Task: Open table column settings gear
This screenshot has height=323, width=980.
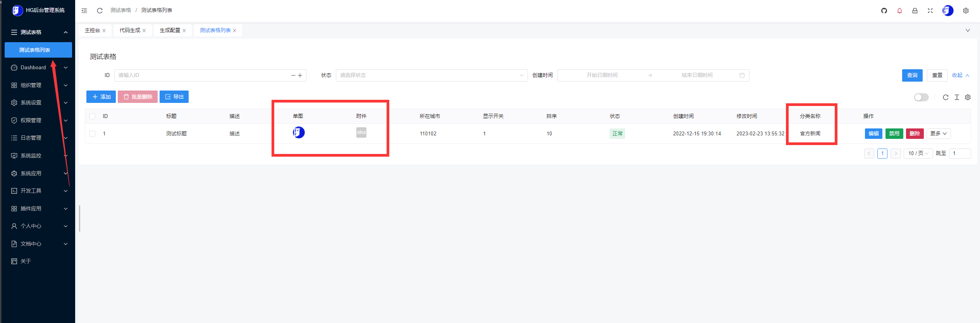Action: click(968, 97)
